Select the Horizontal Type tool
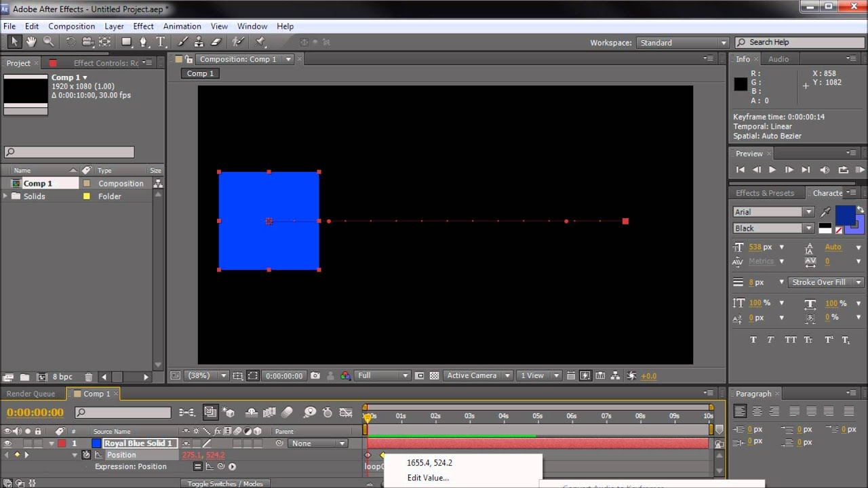Viewport: 868px width, 488px height. coord(161,42)
